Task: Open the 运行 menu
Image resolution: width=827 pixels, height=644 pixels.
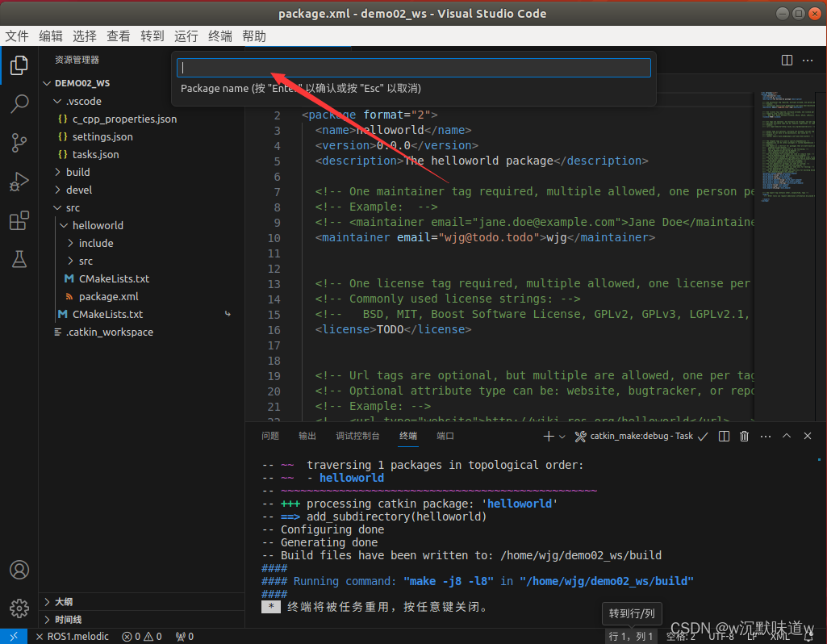Action: pos(186,36)
